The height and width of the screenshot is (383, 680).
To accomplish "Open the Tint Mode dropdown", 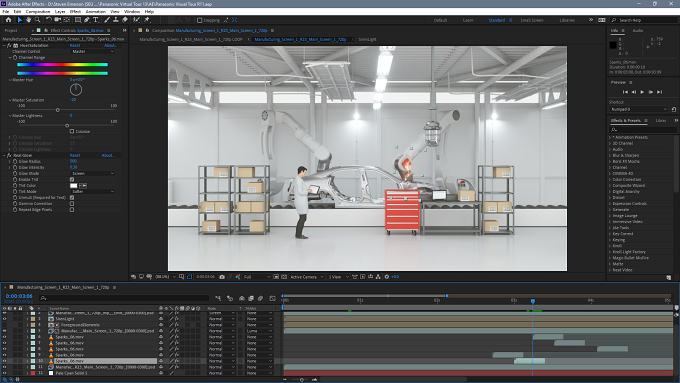I will click(93, 191).
